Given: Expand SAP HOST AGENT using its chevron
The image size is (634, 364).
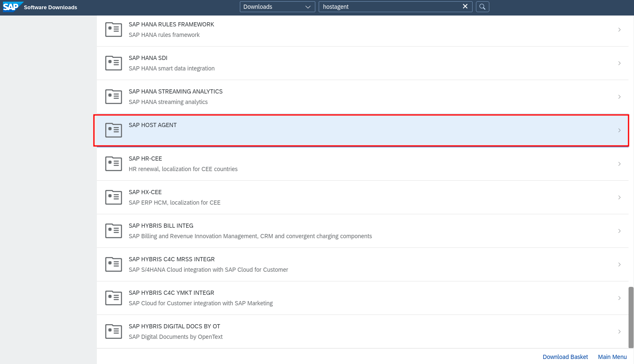Looking at the screenshot, I should [x=619, y=130].
